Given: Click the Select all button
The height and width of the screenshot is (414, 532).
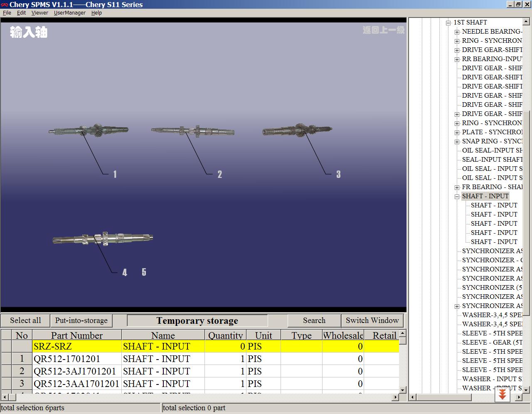Looking at the screenshot, I should point(25,320).
